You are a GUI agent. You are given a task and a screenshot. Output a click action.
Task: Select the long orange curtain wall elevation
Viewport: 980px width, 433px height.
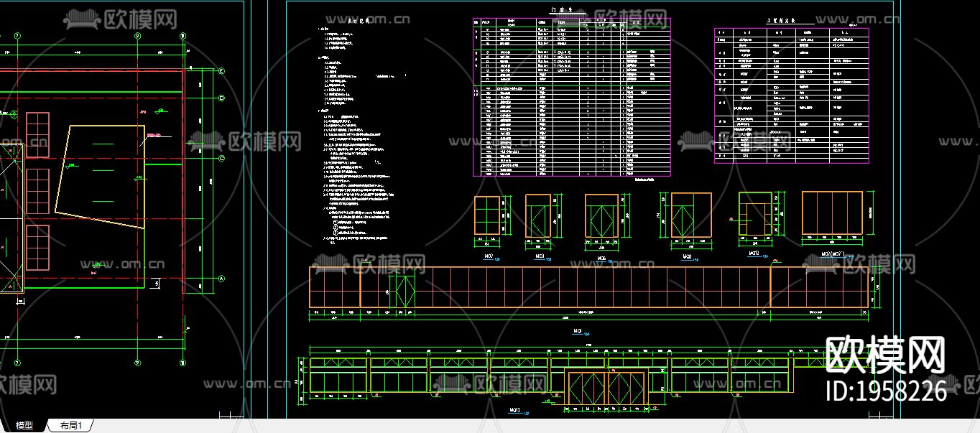[589, 287]
